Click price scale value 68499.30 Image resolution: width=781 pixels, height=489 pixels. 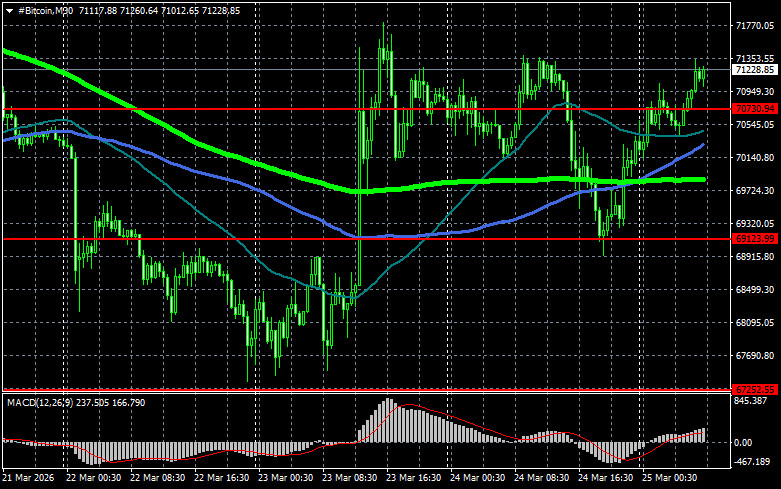tap(755, 289)
